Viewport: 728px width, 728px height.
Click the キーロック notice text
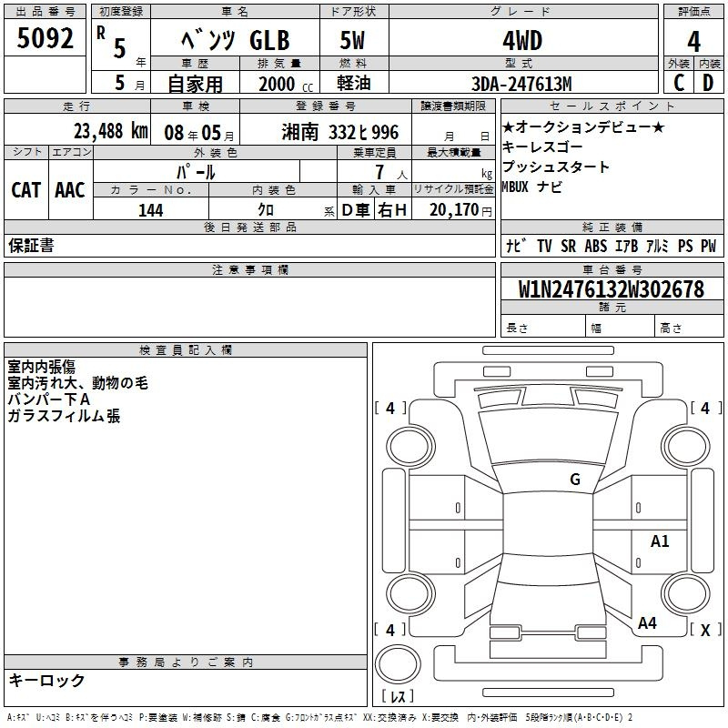pos(46,681)
